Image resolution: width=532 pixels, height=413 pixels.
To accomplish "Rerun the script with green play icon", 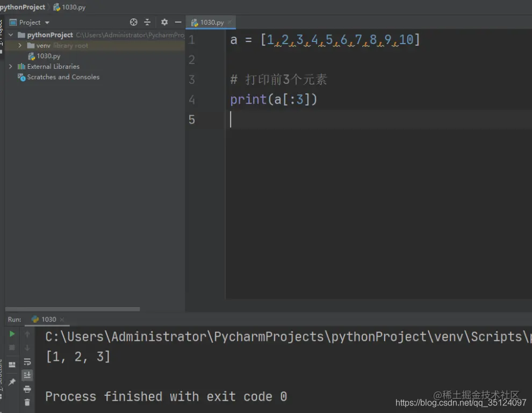I will (x=12, y=334).
